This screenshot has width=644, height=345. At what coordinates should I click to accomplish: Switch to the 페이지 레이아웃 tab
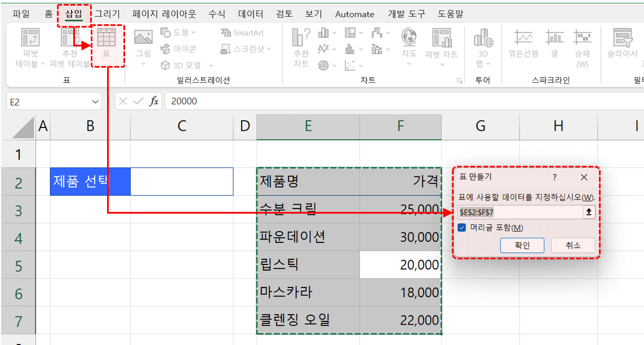coord(164,14)
